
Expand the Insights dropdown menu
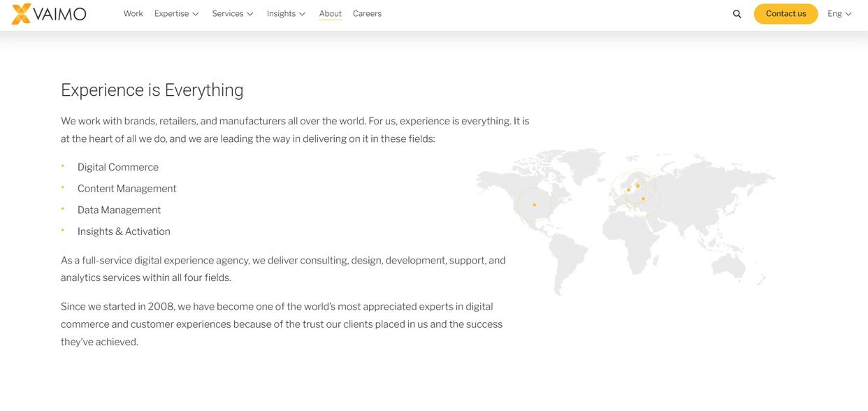tap(286, 14)
